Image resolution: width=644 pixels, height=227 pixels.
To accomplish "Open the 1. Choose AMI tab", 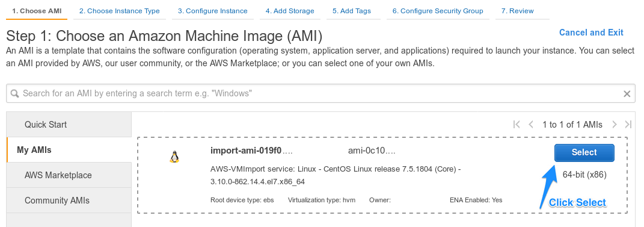I will pos(37,11).
